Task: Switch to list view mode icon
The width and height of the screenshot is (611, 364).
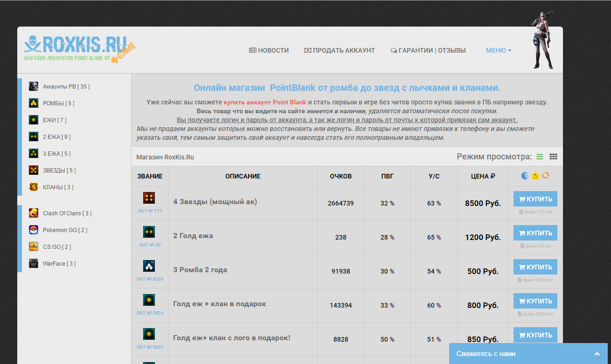Action: coord(540,157)
